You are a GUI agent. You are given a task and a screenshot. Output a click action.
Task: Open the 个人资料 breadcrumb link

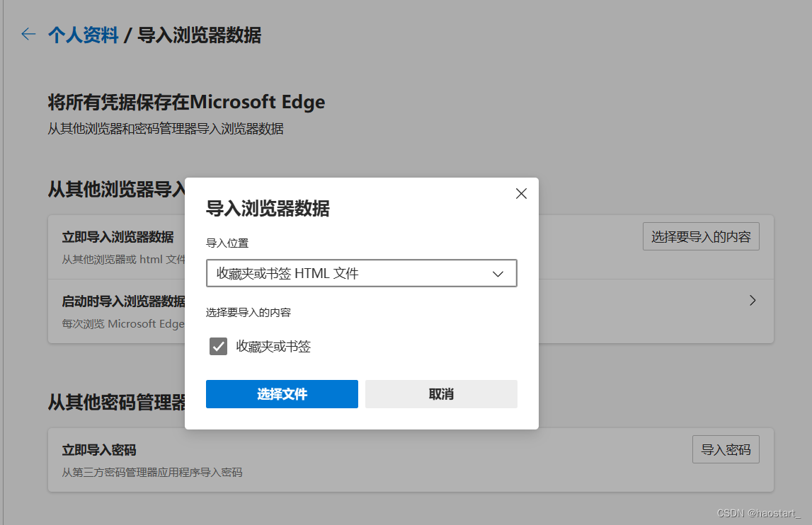84,35
